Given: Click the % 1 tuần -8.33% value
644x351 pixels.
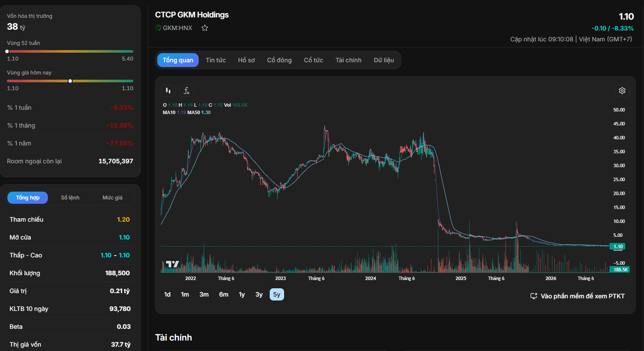Looking at the screenshot, I should coord(122,108).
